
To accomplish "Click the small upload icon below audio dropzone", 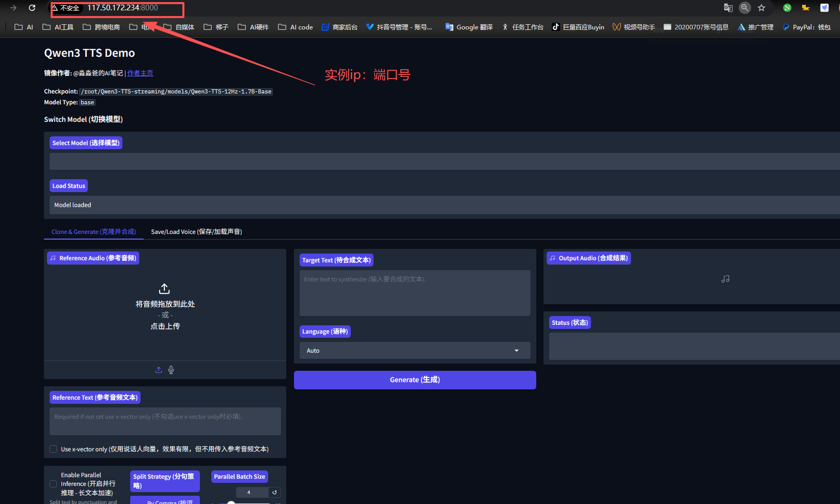I will tap(159, 370).
